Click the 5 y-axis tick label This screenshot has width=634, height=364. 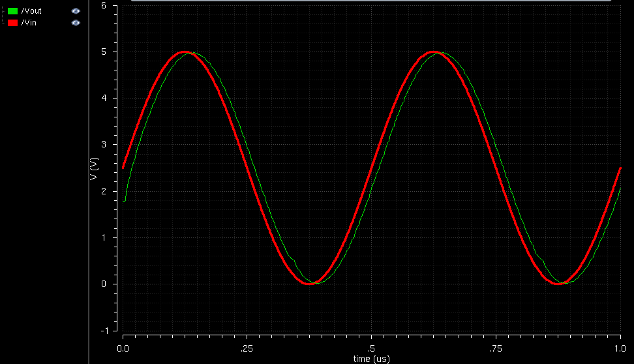click(104, 52)
